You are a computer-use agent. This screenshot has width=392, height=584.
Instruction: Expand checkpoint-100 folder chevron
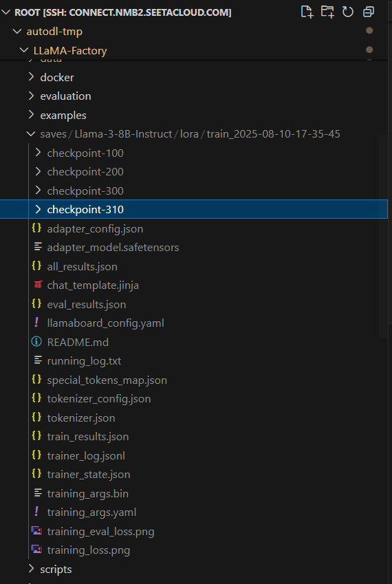pos(38,153)
